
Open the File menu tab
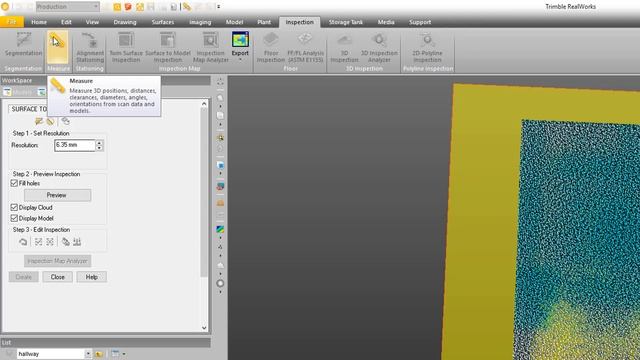[x=11, y=22]
